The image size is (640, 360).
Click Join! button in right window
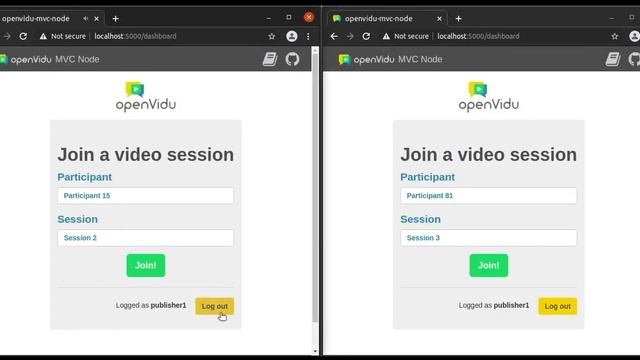489,265
